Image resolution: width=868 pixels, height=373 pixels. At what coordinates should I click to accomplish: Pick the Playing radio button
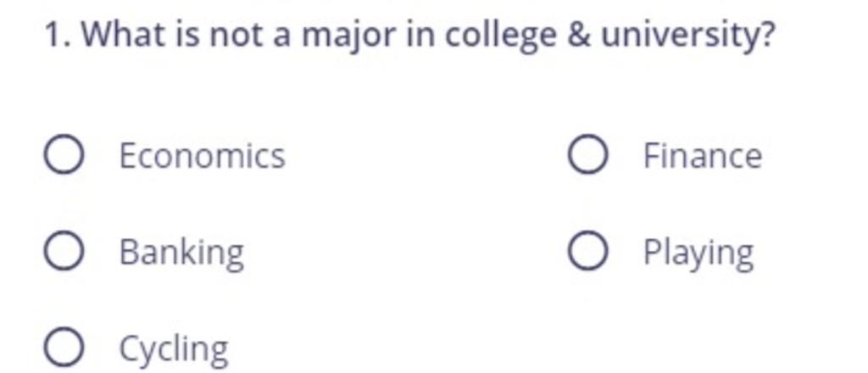click(587, 251)
